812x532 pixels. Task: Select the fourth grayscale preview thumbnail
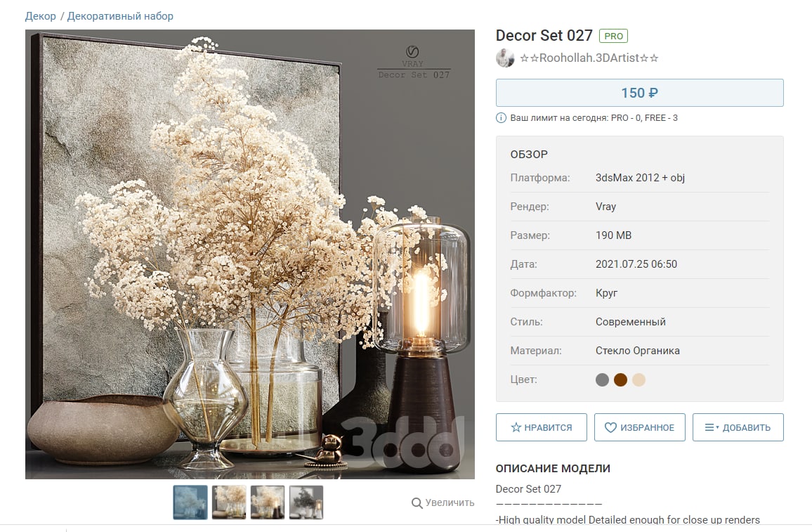coord(306,502)
